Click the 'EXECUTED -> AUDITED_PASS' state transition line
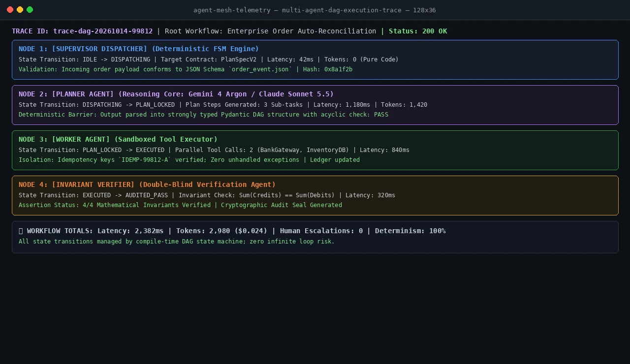 click(207, 195)
